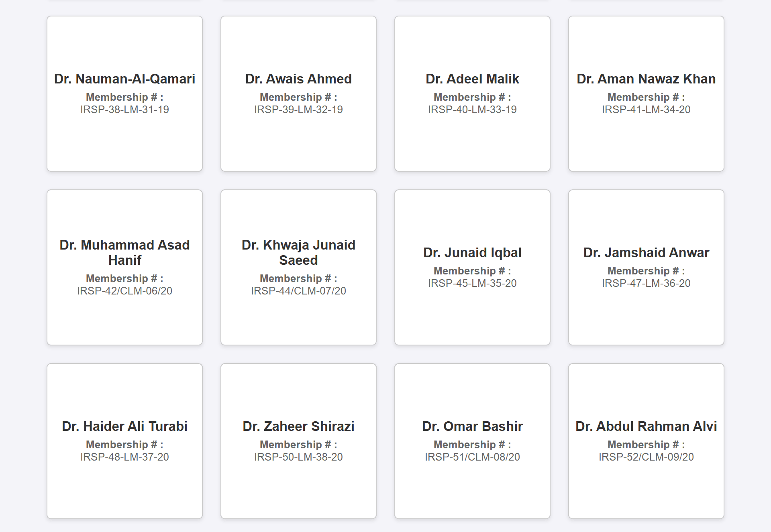Click membership number IRSP-45-LM-35-20
Image resolution: width=771 pixels, height=532 pixels.
pos(472,283)
